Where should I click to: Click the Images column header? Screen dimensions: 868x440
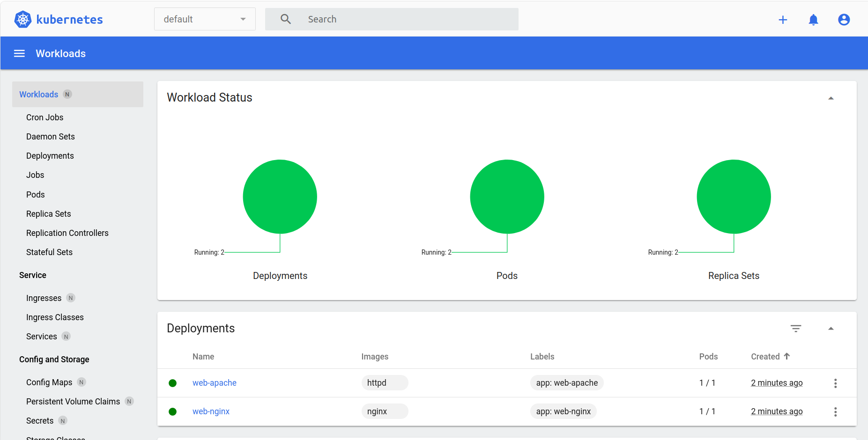[375, 357]
